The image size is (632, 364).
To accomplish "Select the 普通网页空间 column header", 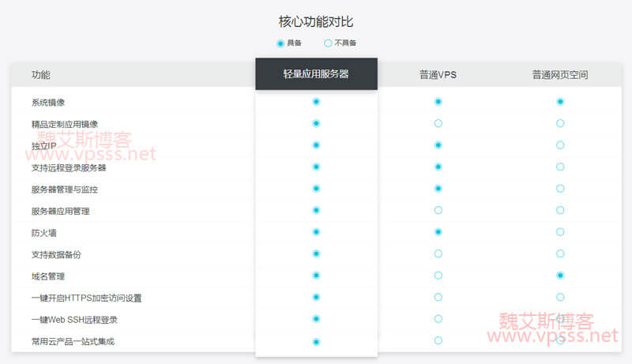I will point(559,75).
